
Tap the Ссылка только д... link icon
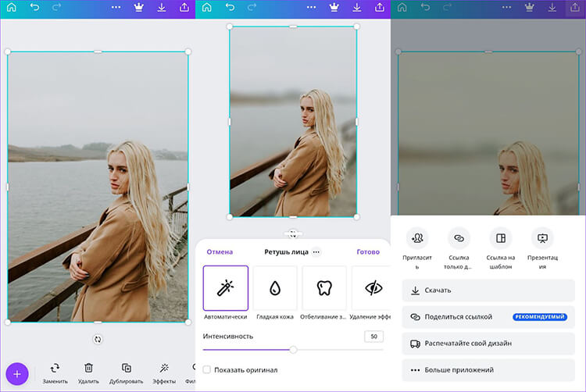point(459,238)
